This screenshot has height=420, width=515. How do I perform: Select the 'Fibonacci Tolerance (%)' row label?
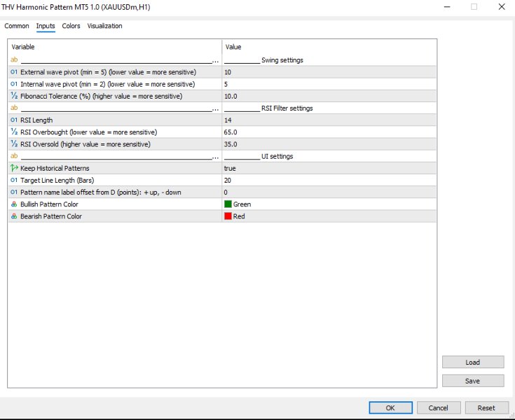(x=102, y=96)
